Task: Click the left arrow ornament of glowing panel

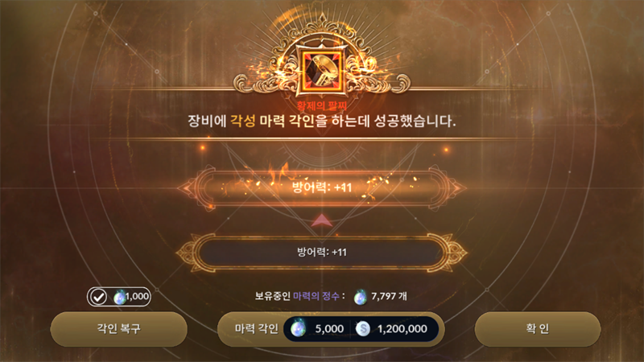Action: click(188, 188)
